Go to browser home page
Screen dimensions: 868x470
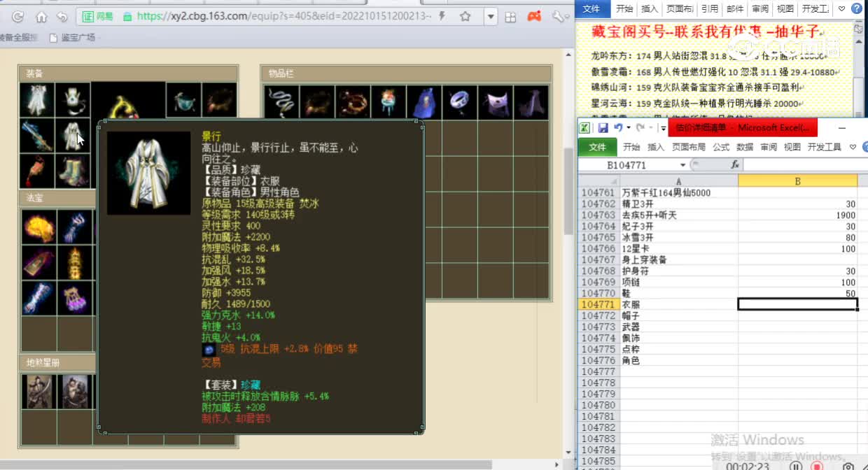tap(41, 17)
